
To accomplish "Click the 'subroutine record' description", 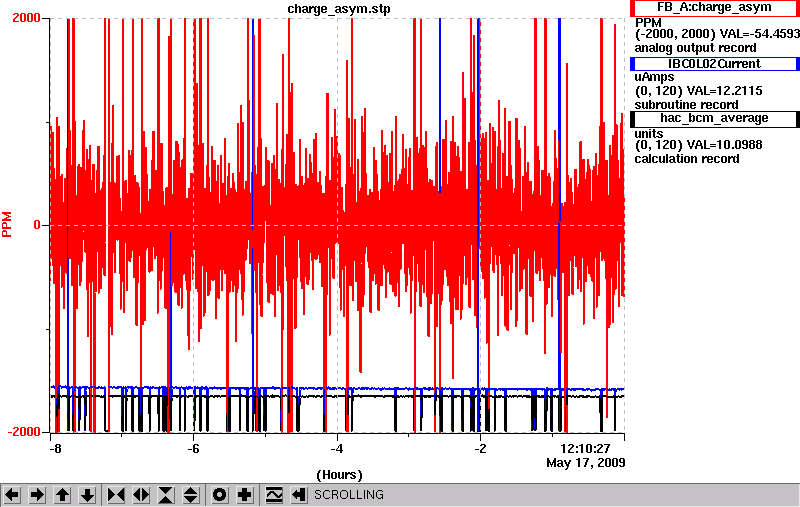I will point(686,105).
